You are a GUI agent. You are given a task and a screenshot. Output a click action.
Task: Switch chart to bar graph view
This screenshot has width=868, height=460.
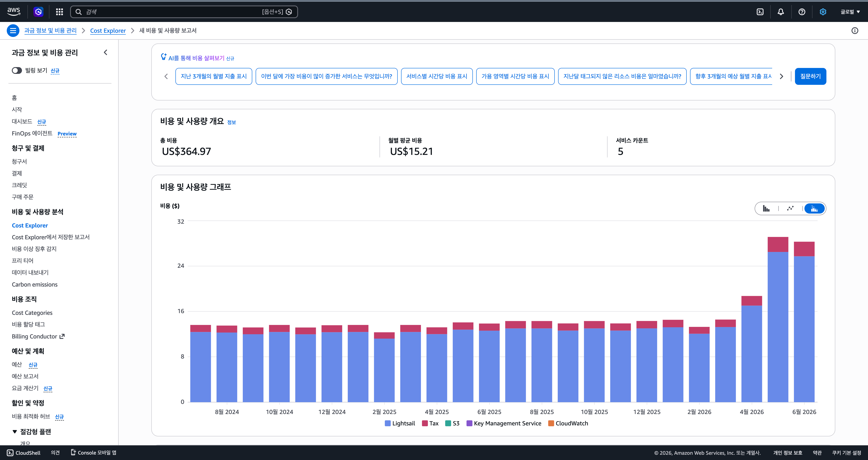[x=766, y=208]
